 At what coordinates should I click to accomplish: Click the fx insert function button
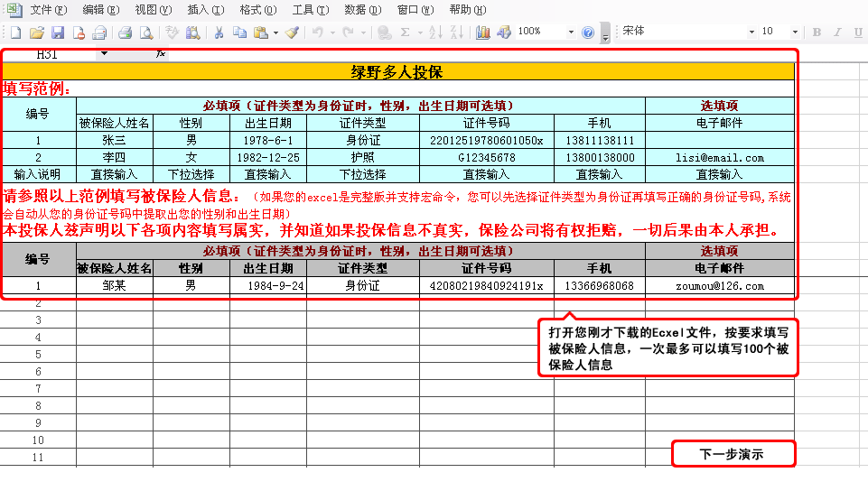pyautogui.click(x=161, y=54)
